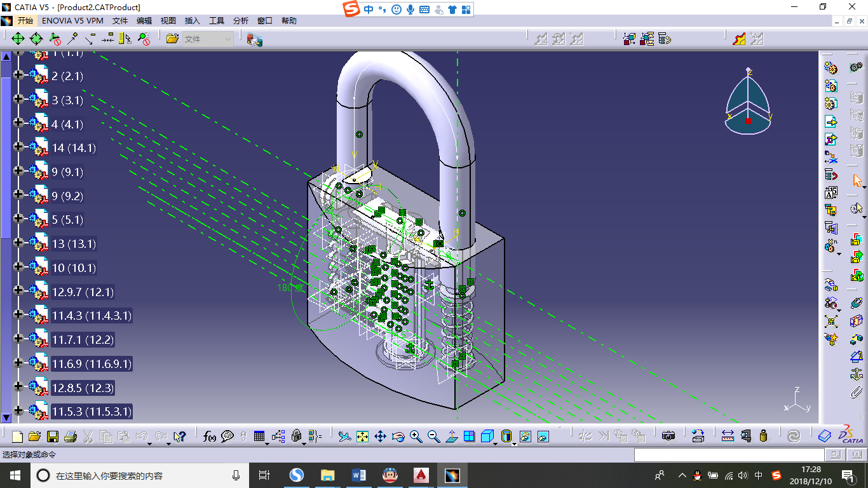Open the 视图 menu
This screenshot has height=488, width=868.
pos(168,21)
